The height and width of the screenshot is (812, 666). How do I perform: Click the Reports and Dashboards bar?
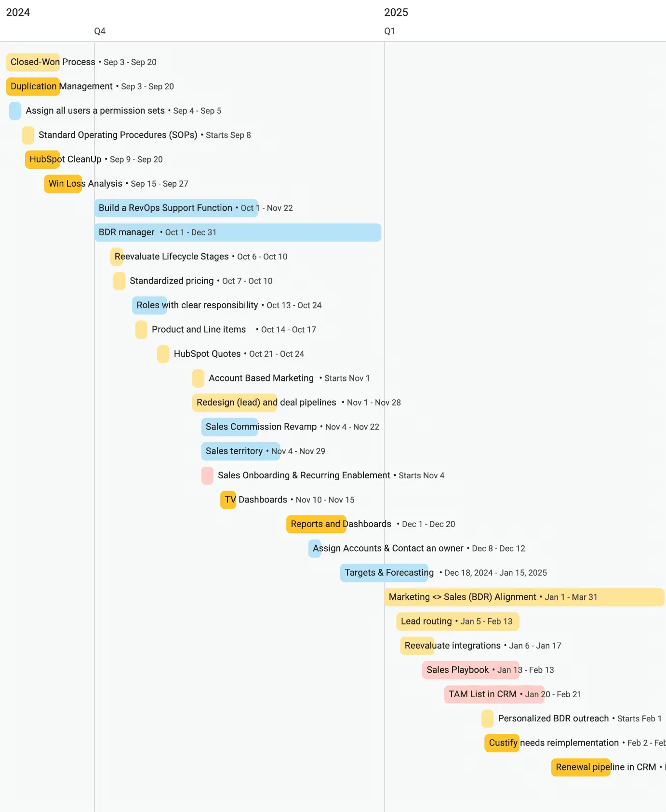point(317,524)
